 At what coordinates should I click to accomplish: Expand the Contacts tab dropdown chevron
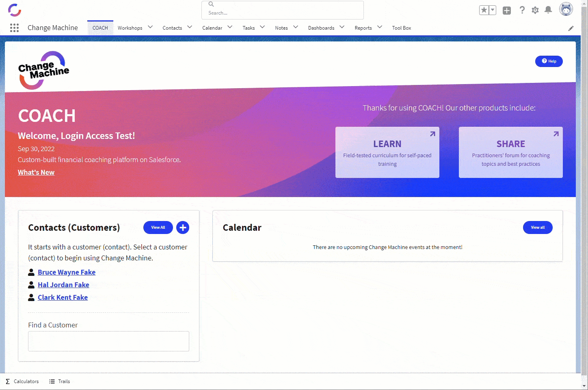(190, 27)
